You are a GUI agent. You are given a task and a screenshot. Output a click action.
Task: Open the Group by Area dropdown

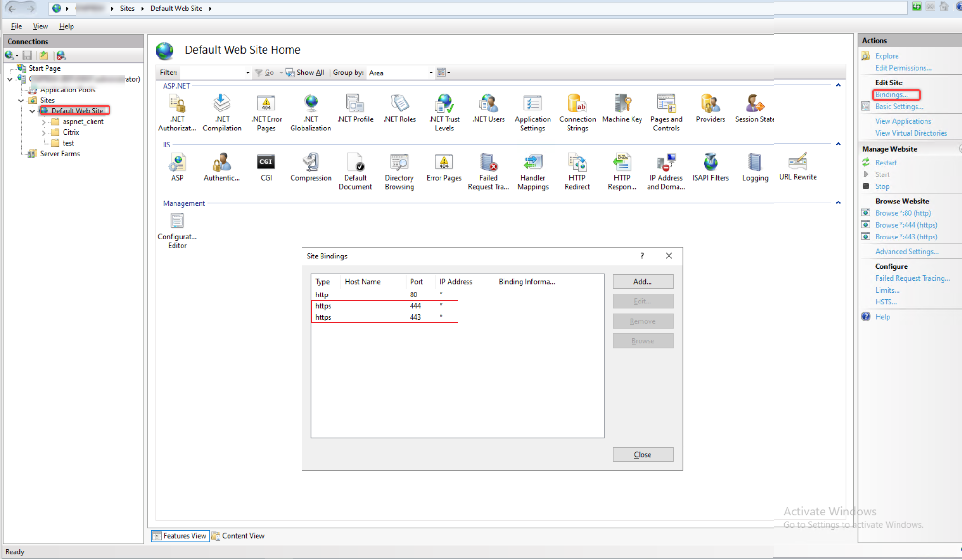(430, 73)
